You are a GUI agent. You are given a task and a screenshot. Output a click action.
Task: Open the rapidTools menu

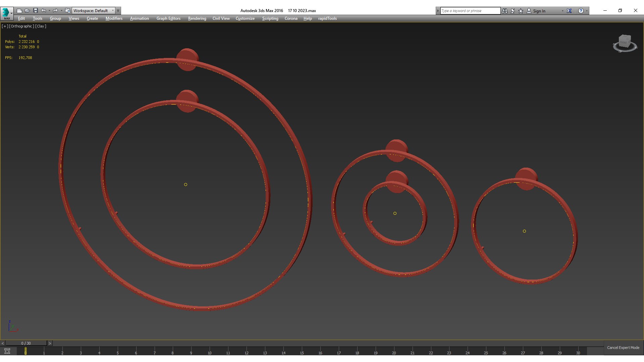pyautogui.click(x=327, y=18)
